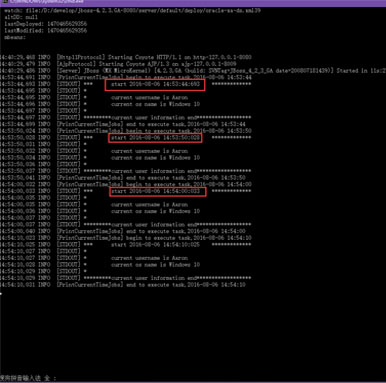Click 'end to execute task,2016-08-06 14:53:50' line
386x383 pixels.
123,178
